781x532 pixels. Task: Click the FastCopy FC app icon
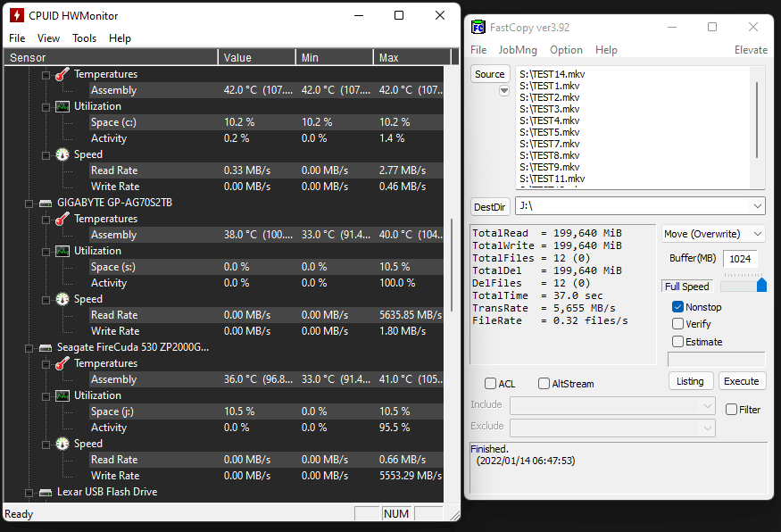click(478, 27)
